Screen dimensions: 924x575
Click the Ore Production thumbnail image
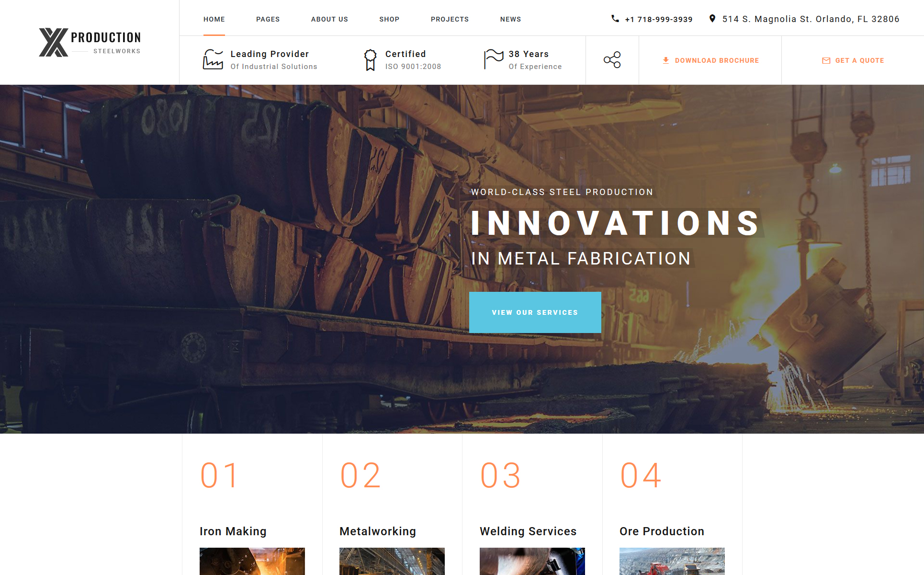click(x=672, y=561)
